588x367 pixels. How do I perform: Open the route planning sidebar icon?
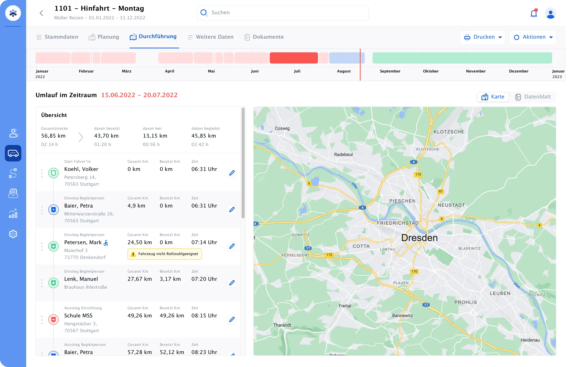click(x=13, y=173)
